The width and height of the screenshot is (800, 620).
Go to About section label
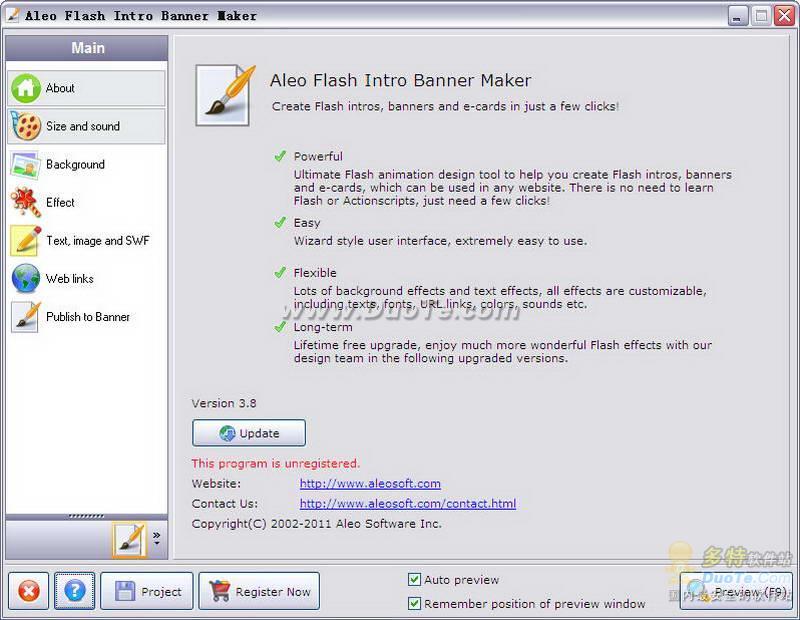tap(60, 88)
